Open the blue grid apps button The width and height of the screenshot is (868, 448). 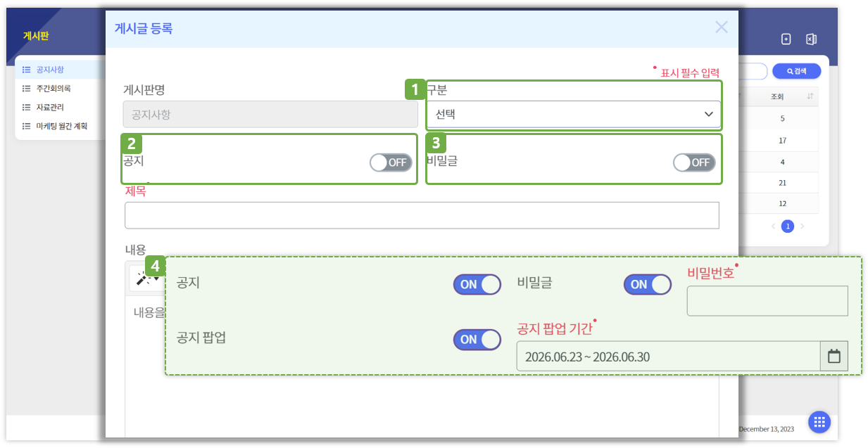click(819, 422)
